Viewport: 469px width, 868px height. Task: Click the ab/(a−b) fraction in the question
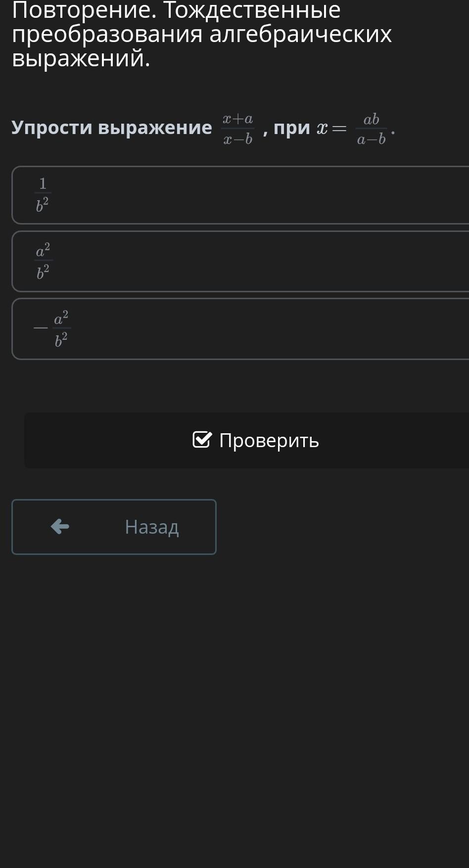(x=371, y=129)
